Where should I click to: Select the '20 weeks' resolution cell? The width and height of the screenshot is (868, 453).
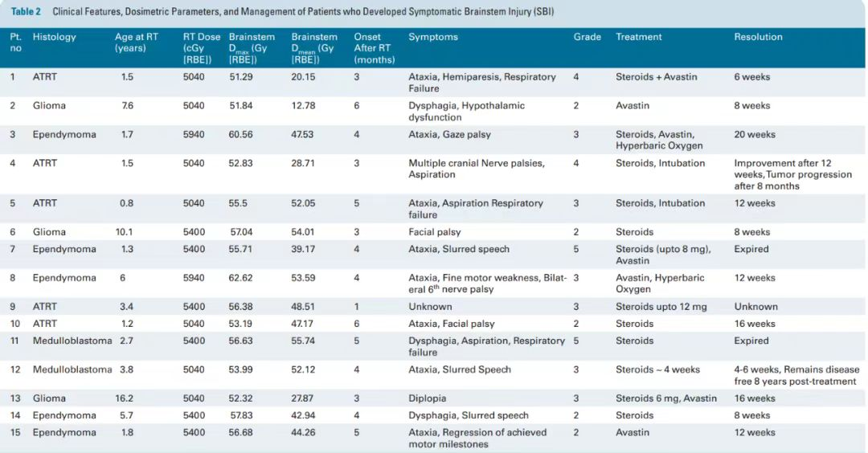click(x=755, y=134)
